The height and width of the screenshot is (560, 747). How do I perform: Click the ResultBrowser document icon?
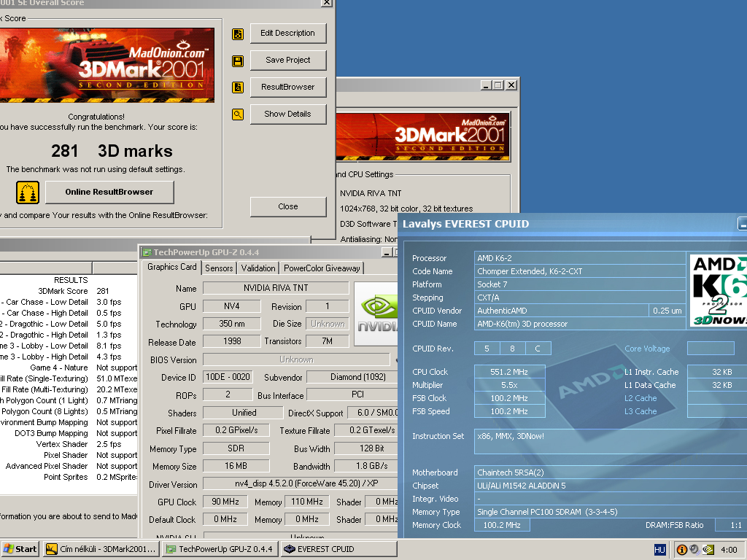click(238, 87)
